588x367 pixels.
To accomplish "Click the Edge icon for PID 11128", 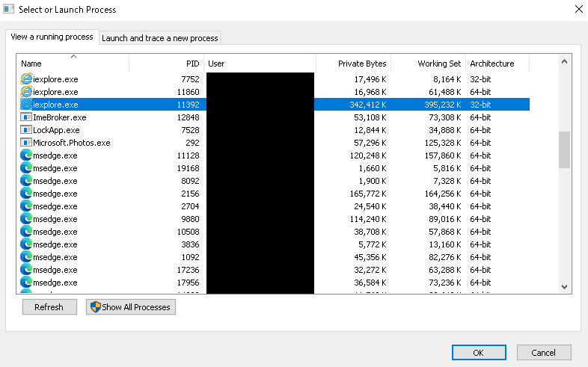I will point(26,155).
